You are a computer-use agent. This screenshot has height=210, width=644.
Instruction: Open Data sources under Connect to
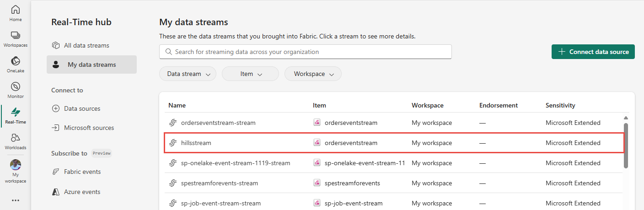[x=82, y=108]
